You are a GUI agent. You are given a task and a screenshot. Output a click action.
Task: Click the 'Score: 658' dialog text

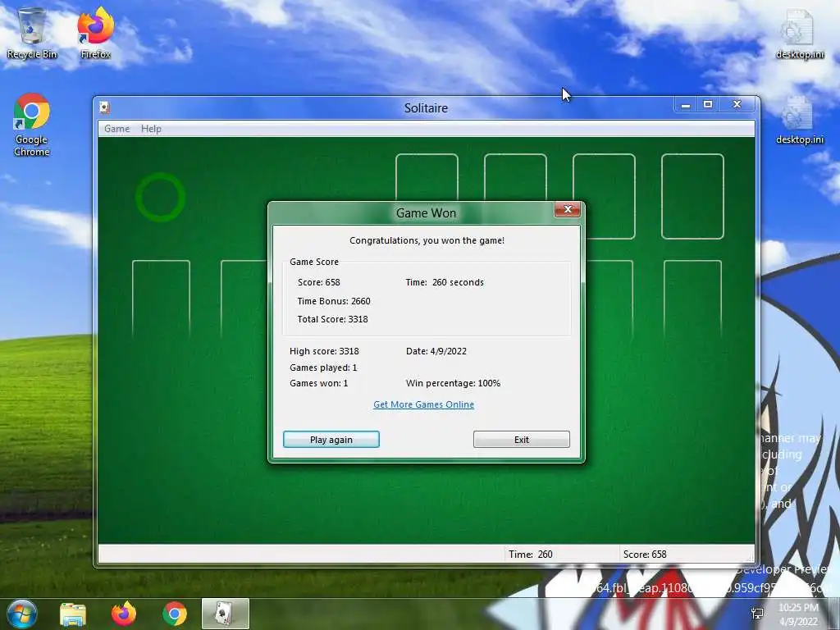319,282
